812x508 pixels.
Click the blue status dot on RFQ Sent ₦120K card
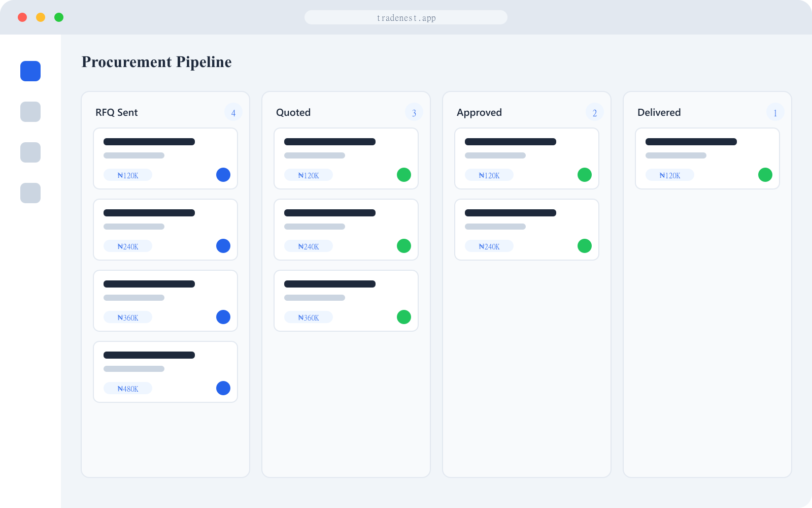[223, 175]
